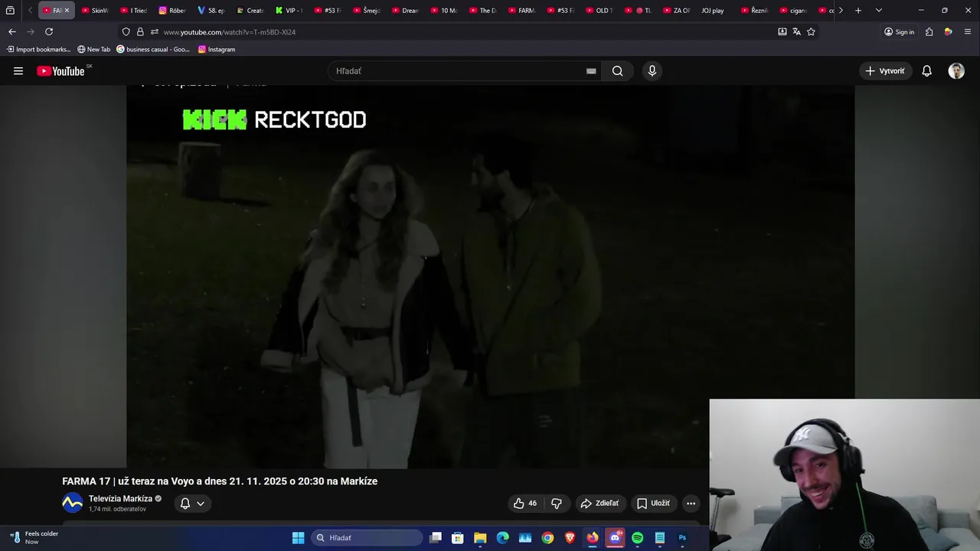Switch to the JOJ play tab

click(712, 11)
